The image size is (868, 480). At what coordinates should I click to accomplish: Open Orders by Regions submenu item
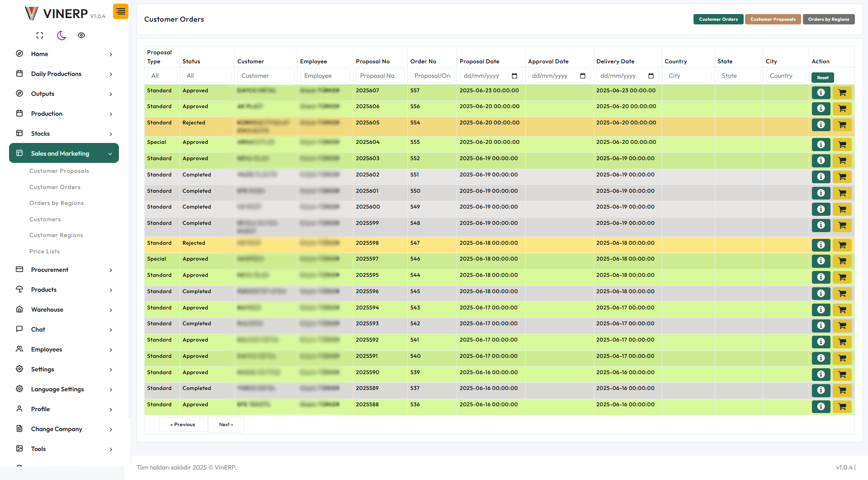point(57,203)
